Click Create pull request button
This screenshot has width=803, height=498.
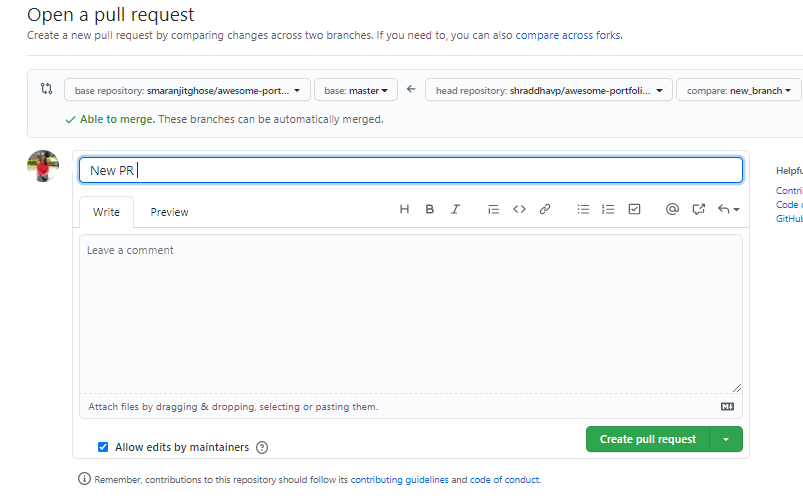(648, 439)
